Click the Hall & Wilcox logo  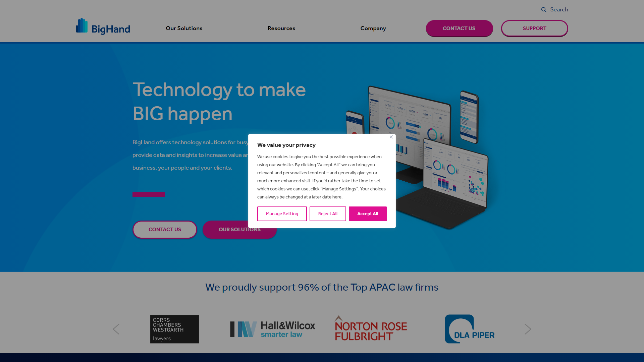point(272,329)
